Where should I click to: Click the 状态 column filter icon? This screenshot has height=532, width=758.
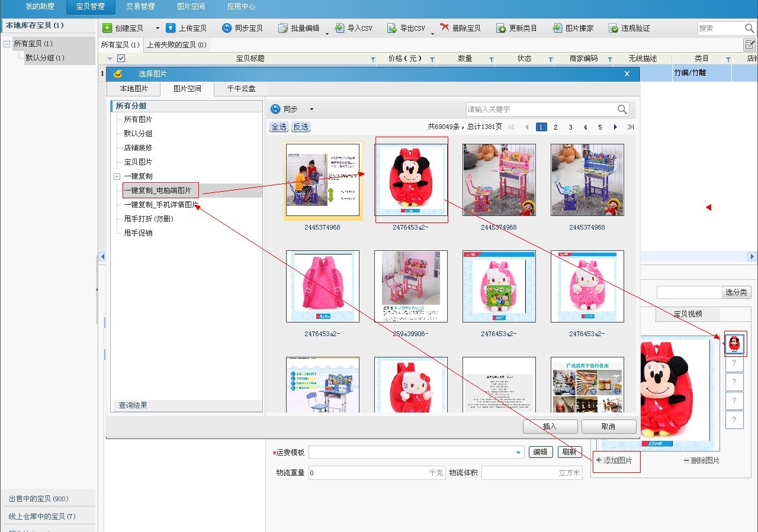pyautogui.click(x=550, y=59)
